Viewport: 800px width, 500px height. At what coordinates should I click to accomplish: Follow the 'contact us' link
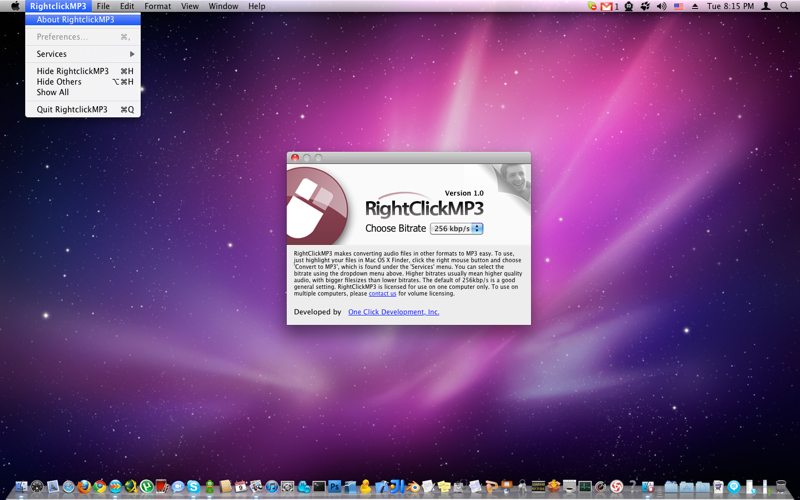click(x=382, y=293)
